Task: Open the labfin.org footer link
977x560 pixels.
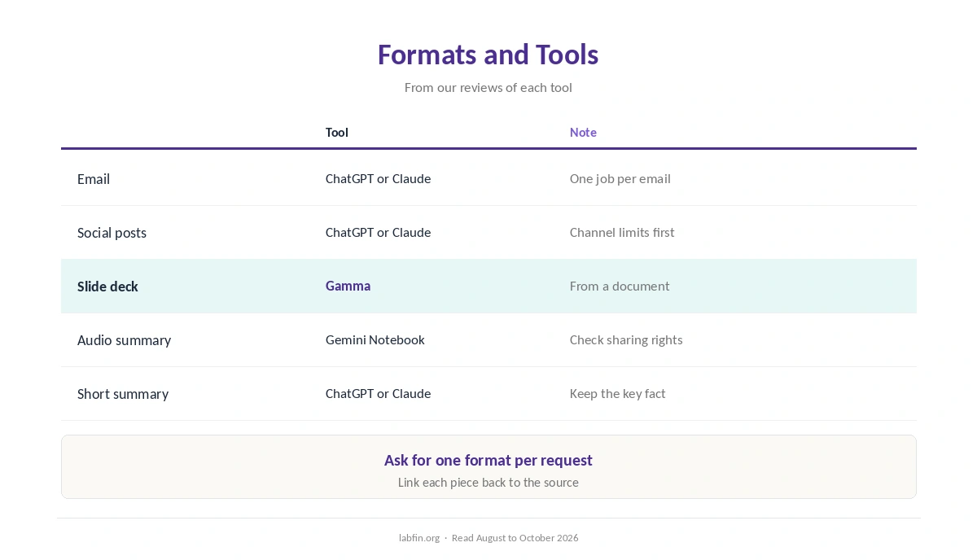Action: point(419,537)
